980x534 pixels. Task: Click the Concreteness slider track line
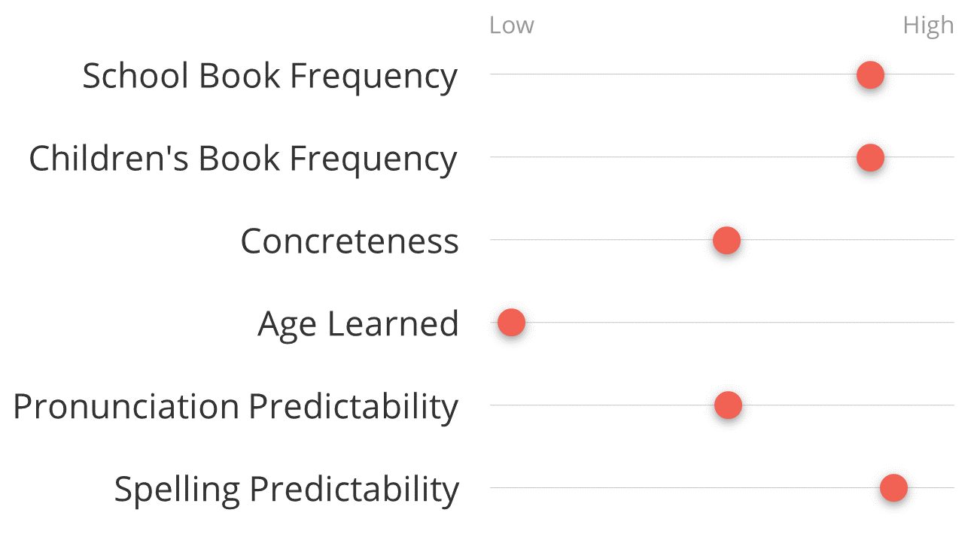(722, 240)
